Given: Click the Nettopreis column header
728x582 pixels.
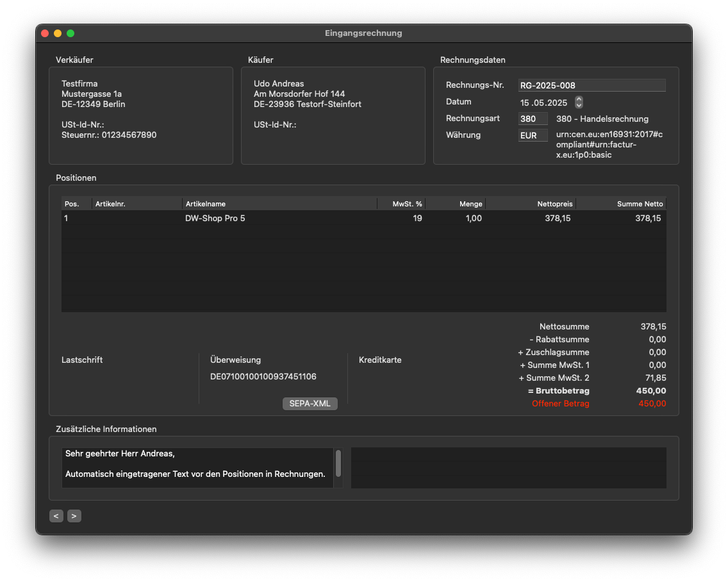Looking at the screenshot, I should (531, 204).
